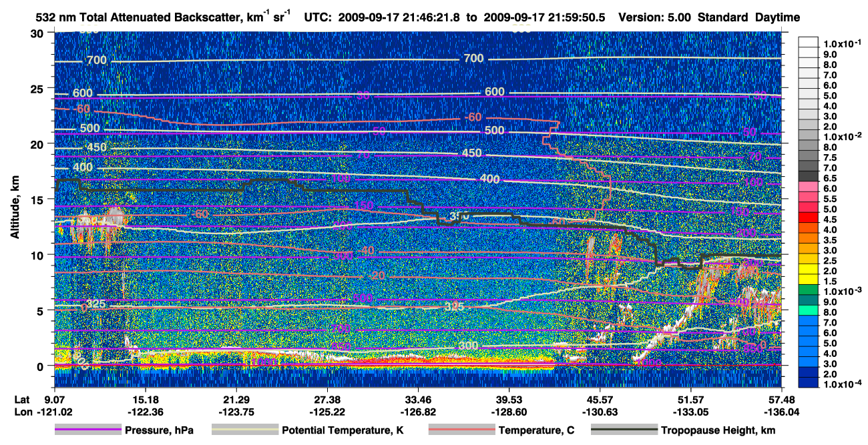Viewport: 868px width, 445px height.
Task: Click the longitude value '-133.05'
Action: [690, 412]
